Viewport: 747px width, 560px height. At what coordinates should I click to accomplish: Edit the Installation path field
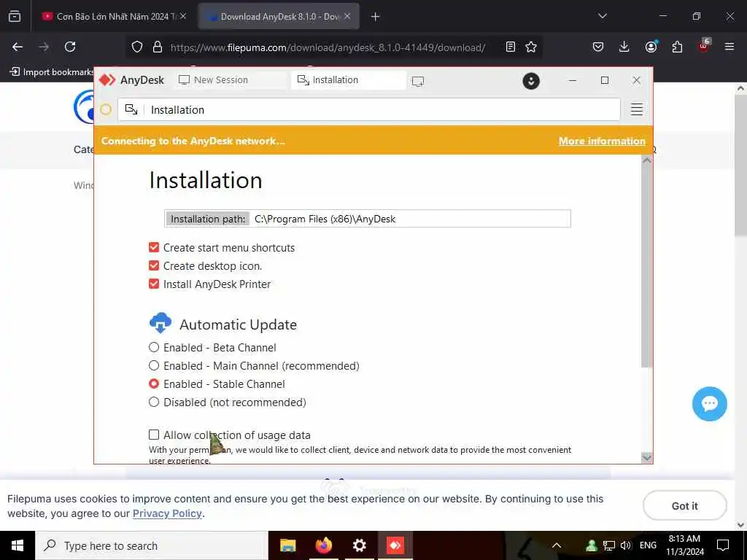pos(368,219)
